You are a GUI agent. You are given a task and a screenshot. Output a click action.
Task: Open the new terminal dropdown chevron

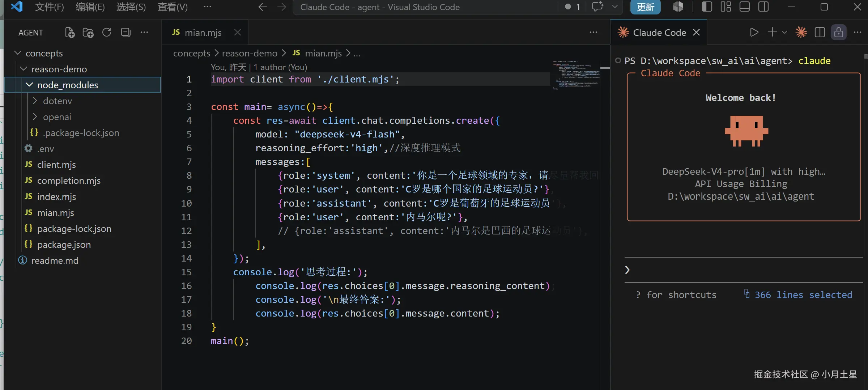click(784, 32)
